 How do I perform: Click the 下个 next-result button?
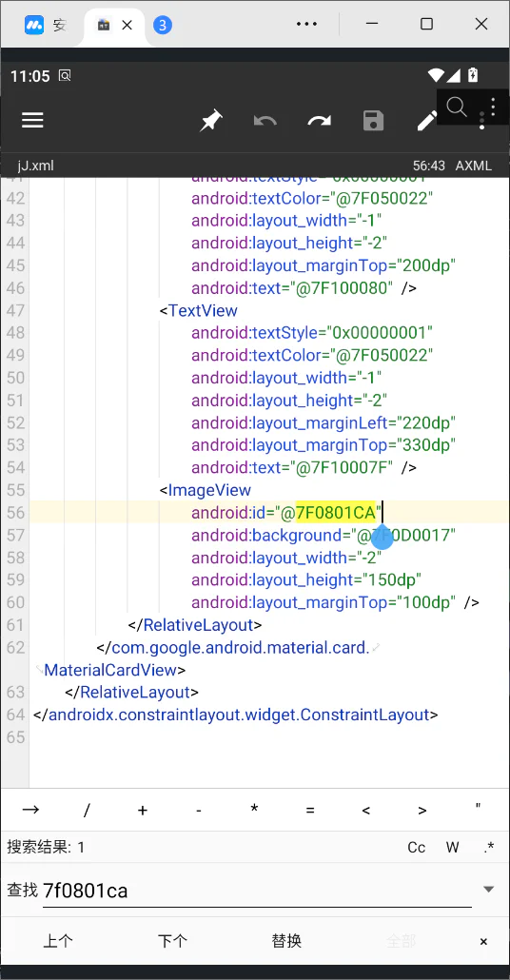(x=172, y=941)
